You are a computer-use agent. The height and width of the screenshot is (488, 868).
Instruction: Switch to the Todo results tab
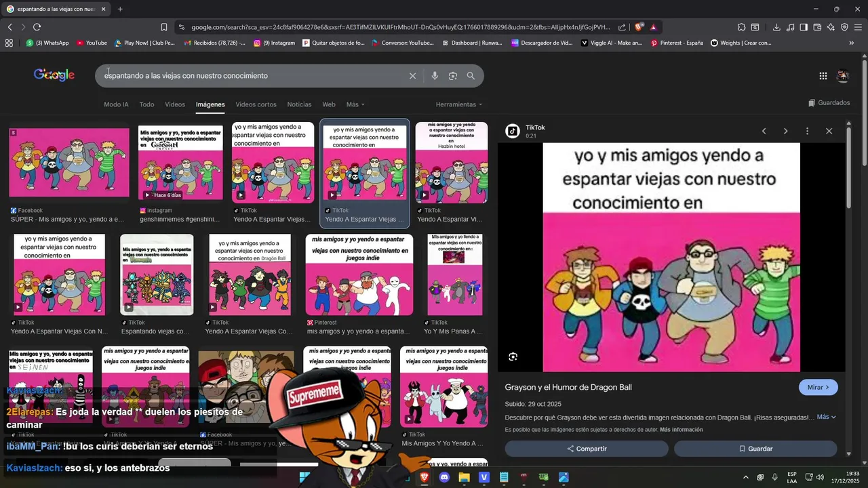click(146, 104)
